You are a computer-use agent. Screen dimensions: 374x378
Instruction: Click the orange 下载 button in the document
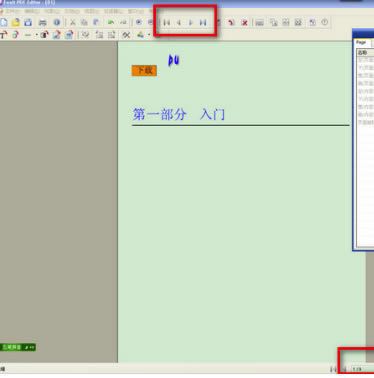[144, 70]
